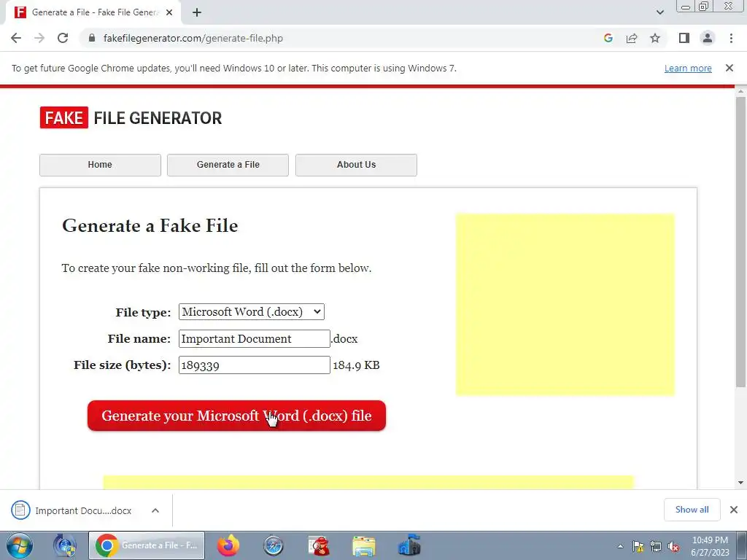Click the taskbar clock showing 10:49 PM
The height and width of the screenshot is (560, 747).
(x=710, y=546)
